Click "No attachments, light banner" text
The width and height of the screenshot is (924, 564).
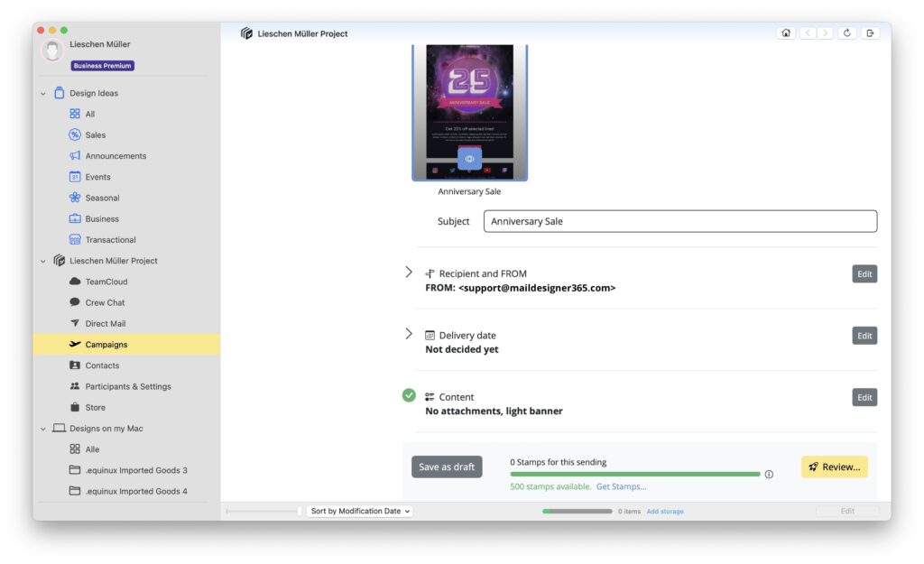[x=494, y=411]
